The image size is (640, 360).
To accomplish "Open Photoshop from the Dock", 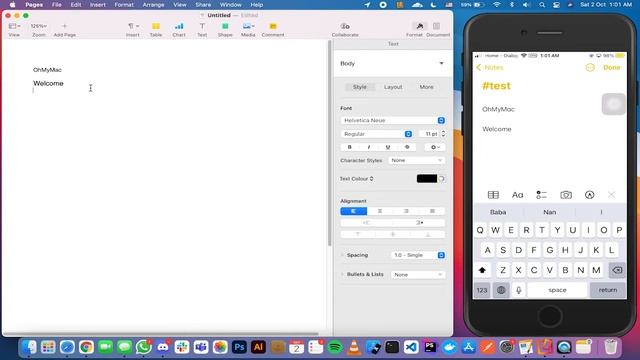I will (239, 347).
